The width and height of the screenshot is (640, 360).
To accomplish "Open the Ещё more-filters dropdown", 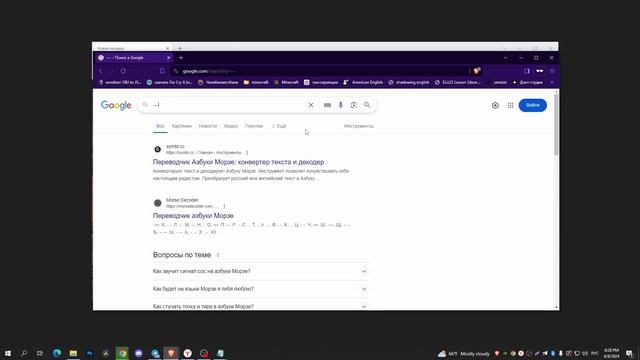I will click(280, 126).
